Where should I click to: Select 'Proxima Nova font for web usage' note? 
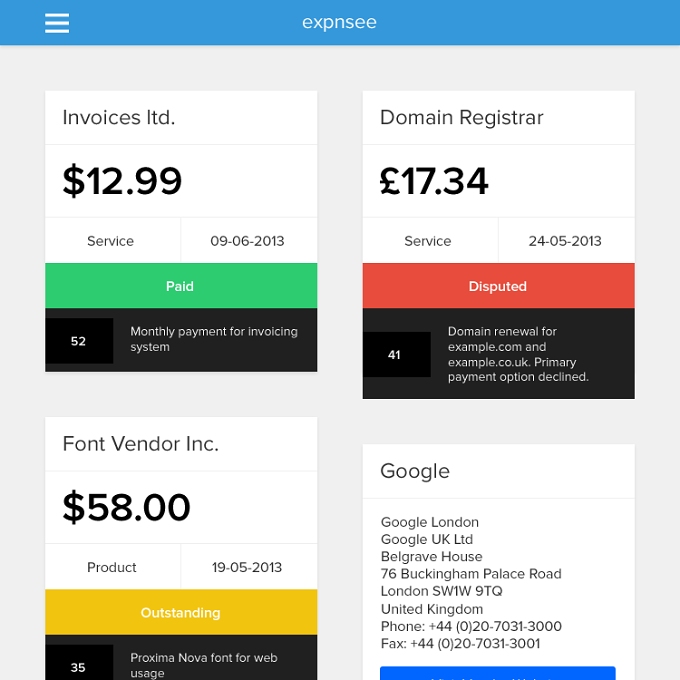[x=204, y=665]
